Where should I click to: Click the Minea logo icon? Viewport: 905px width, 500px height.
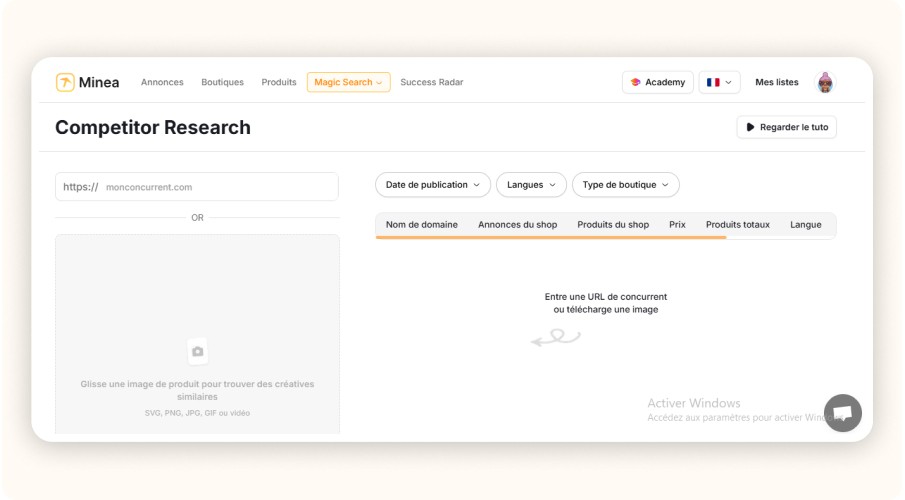click(x=65, y=83)
